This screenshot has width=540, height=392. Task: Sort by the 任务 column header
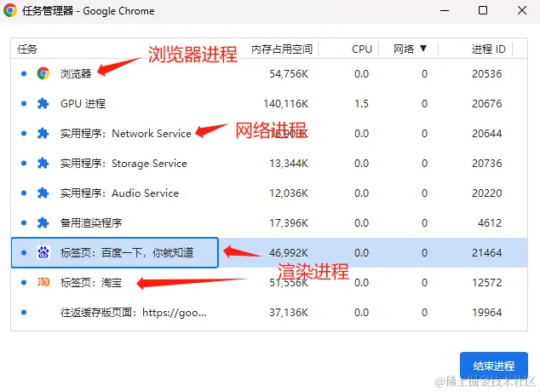pyautogui.click(x=27, y=49)
